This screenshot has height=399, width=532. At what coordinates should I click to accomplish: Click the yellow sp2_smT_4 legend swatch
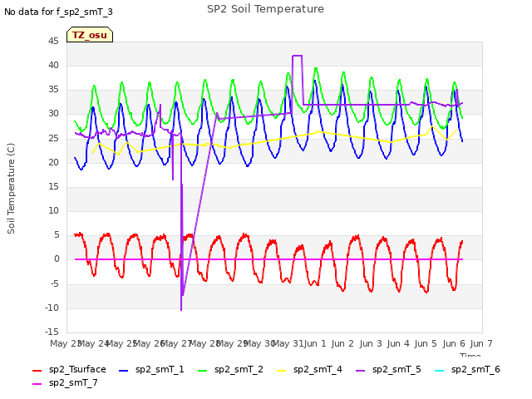(282, 371)
